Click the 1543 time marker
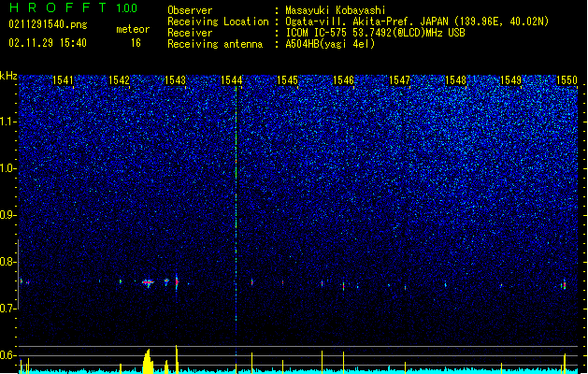This screenshot has width=588, height=374. point(175,80)
